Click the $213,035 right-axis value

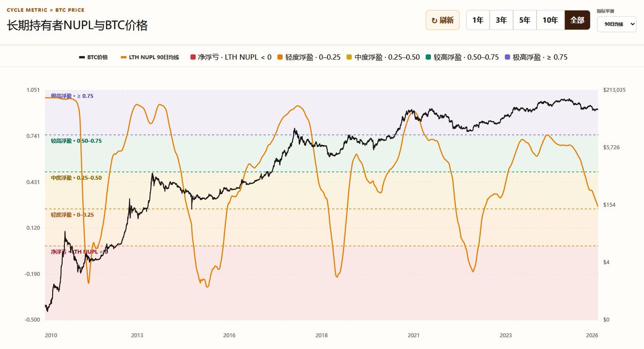(x=614, y=90)
